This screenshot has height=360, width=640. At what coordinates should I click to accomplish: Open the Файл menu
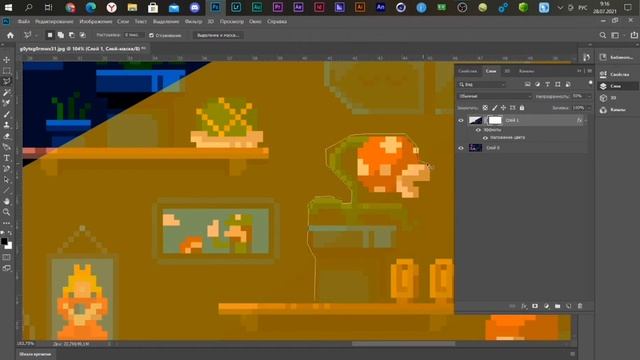[24, 22]
